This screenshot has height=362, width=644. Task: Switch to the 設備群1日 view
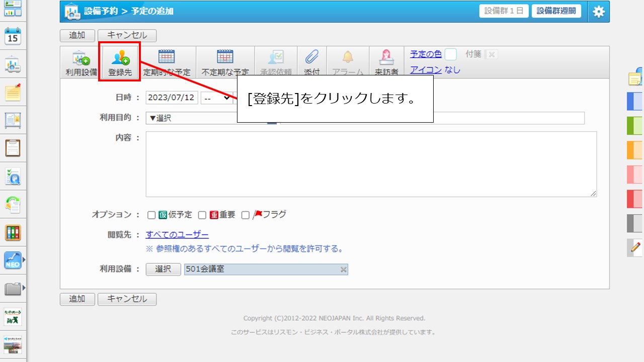point(504,11)
